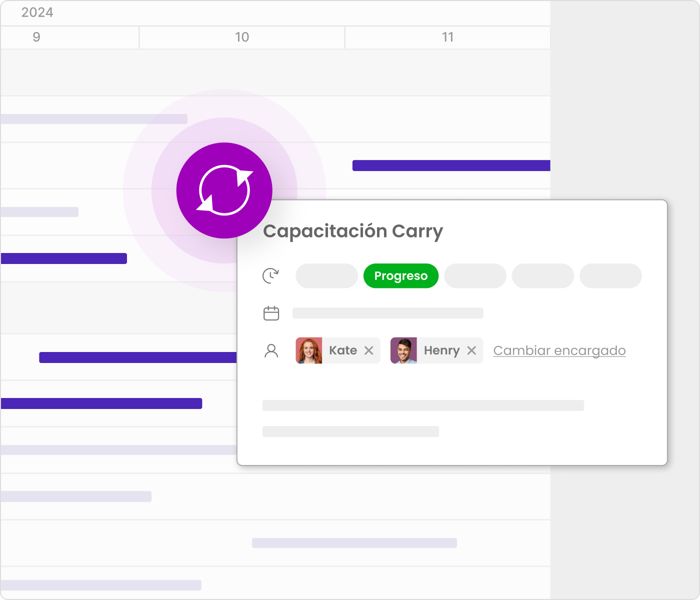Select day 11 column header
This screenshot has height=600, width=700.
pyautogui.click(x=447, y=37)
